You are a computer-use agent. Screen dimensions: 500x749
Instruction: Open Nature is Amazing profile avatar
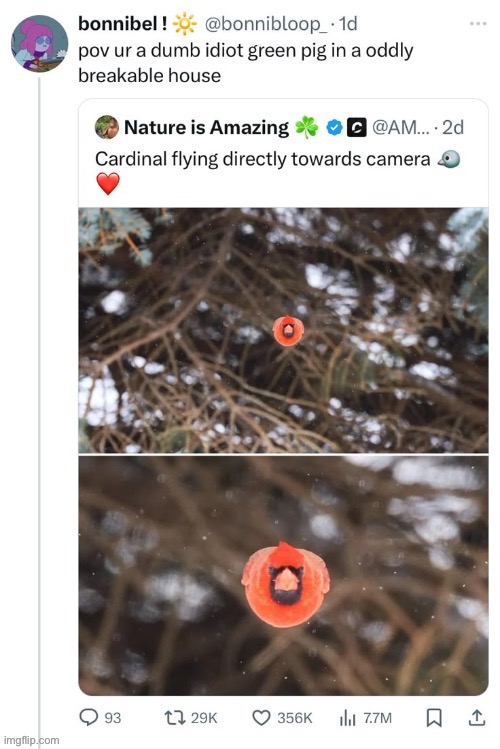pyautogui.click(x=107, y=127)
